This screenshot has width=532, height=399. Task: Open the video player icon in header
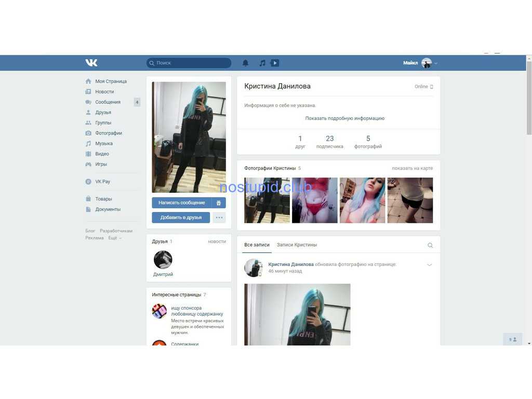(275, 63)
